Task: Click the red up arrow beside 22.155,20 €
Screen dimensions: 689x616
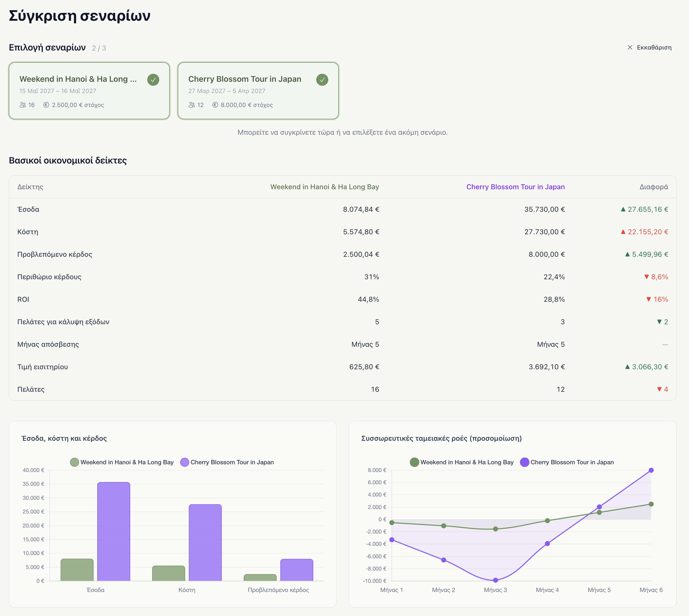Action: [x=623, y=232]
